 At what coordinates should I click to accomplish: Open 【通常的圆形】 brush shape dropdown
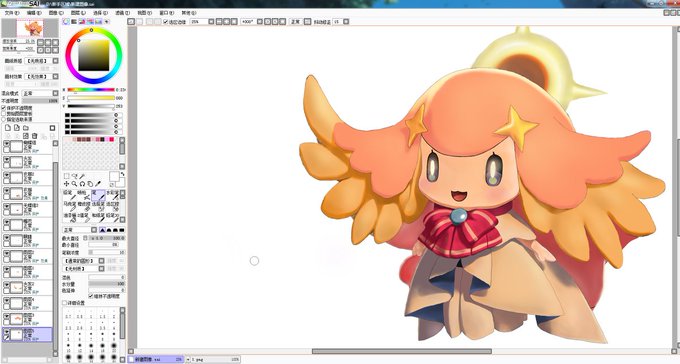point(101,261)
